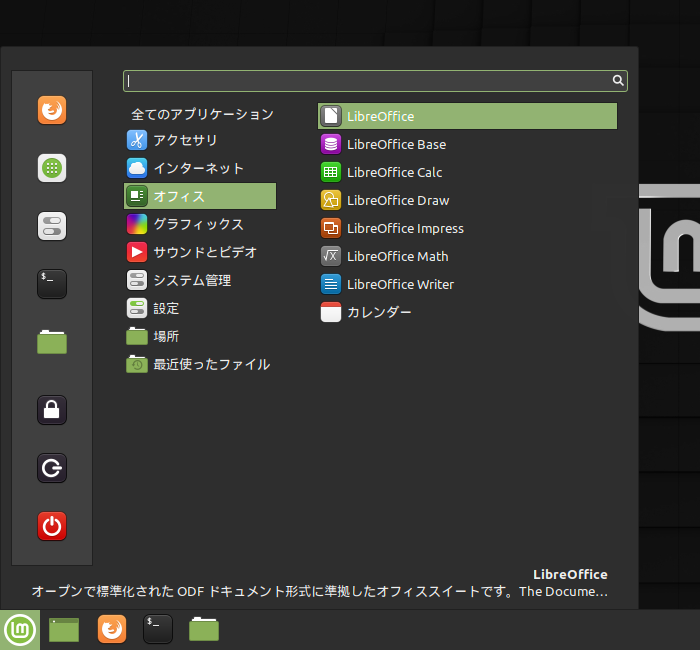Open System Settings from the favorites sidebar
This screenshot has height=650, width=700.
coord(52,226)
